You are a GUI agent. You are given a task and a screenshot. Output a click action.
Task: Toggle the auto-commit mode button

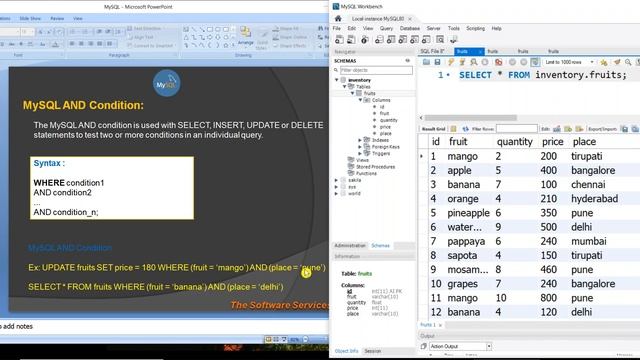point(535,62)
